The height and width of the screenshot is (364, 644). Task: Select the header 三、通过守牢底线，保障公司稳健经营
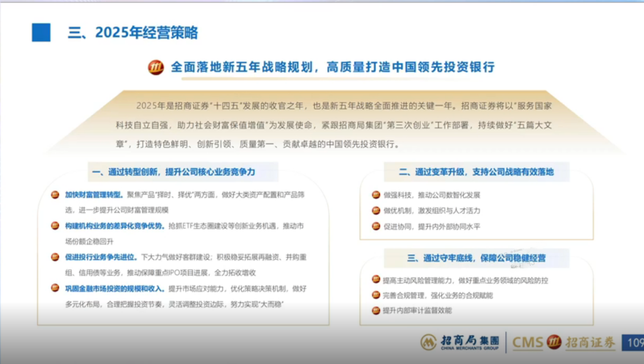[x=476, y=258]
